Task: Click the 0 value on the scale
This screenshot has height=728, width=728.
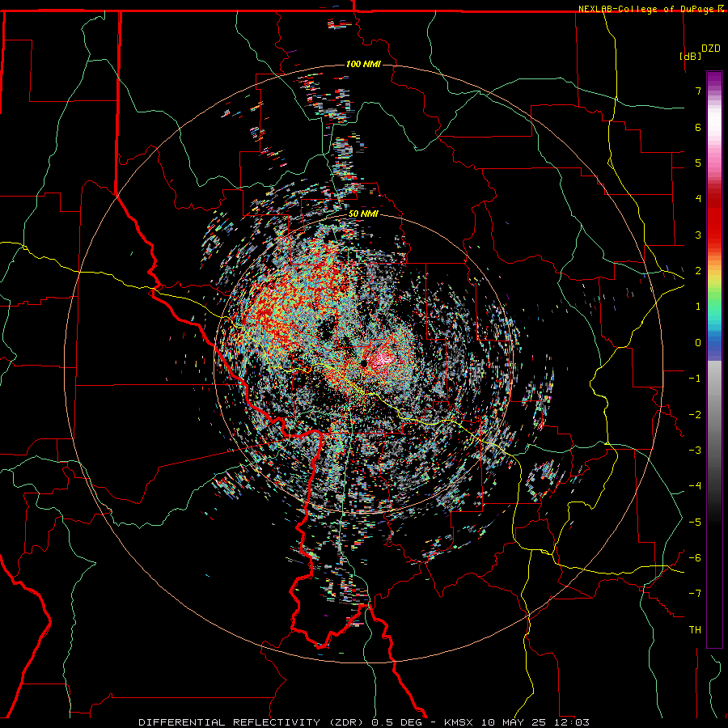Action: [x=698, y=343]
